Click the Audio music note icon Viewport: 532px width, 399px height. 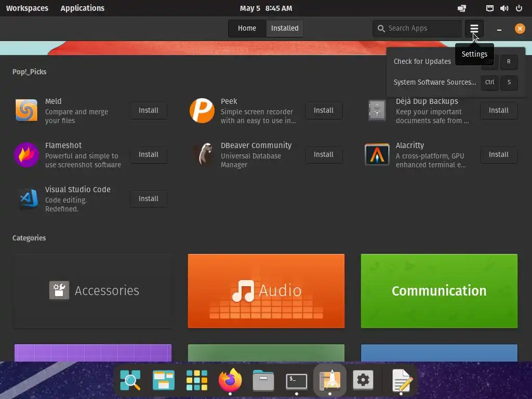point(243,291)
